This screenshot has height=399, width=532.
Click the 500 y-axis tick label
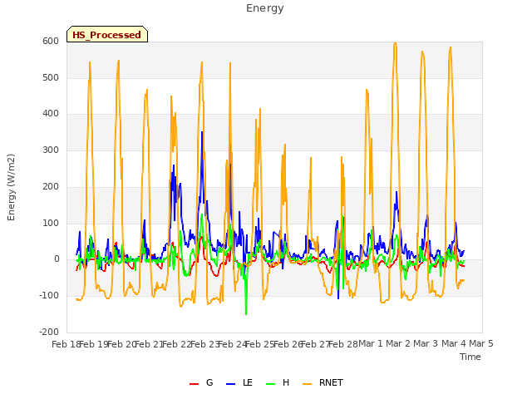(51, 77)
